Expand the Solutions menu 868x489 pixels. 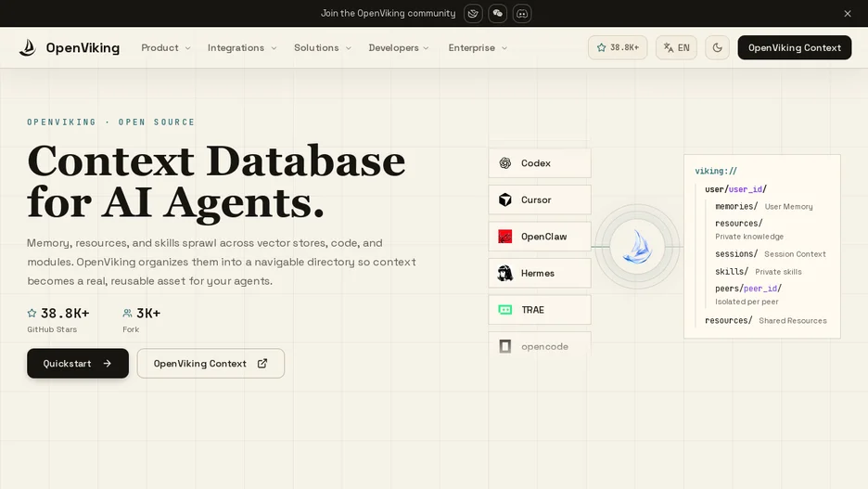coord(322,47)
